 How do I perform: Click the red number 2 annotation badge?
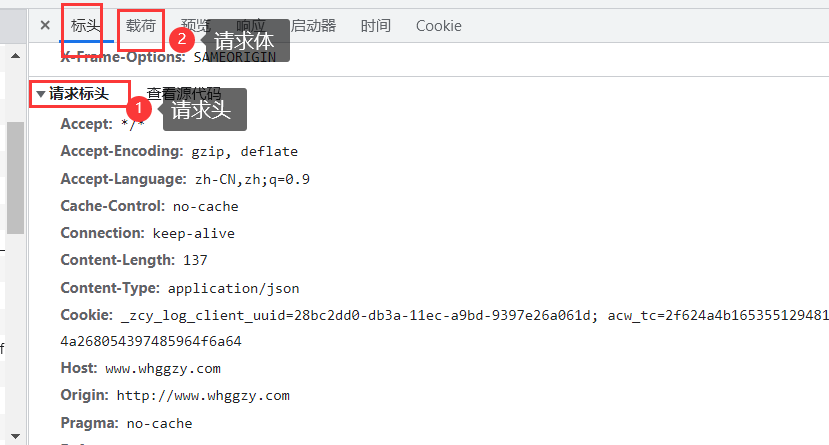[x=181, y=39]
